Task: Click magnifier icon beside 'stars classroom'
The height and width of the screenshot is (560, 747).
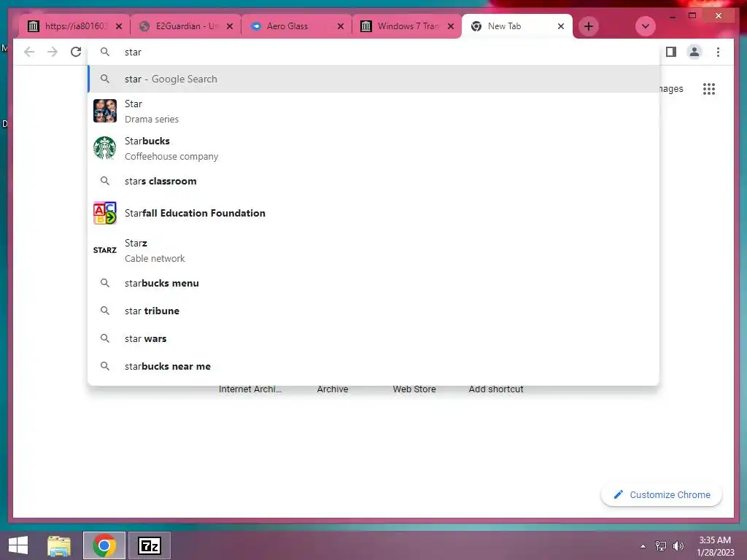Action: (x=105, y=181)
